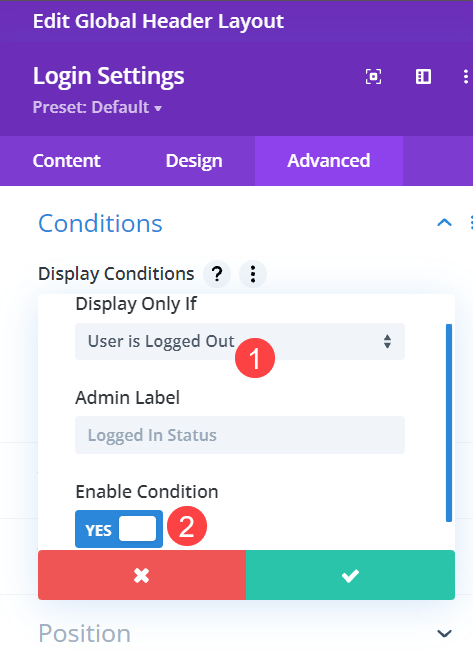Click the Position section heading
The height and width of the screenshot is (661, 473).
[85, 633]
